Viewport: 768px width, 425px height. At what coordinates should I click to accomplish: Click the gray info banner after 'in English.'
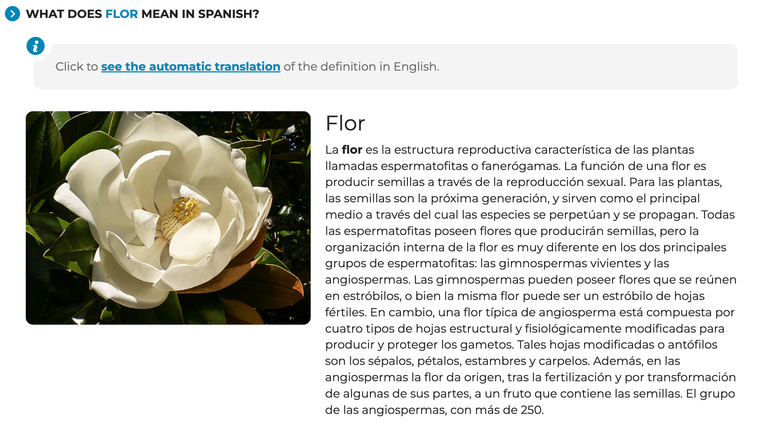pyautogui.click(x=588, y=67)
